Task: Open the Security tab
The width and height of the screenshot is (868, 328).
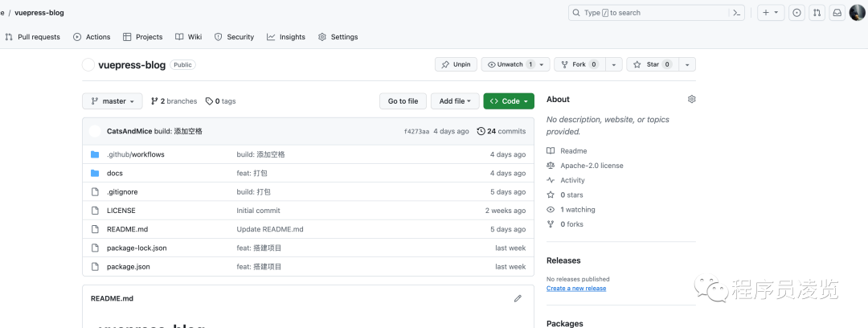Action: (x=234, y=37)
